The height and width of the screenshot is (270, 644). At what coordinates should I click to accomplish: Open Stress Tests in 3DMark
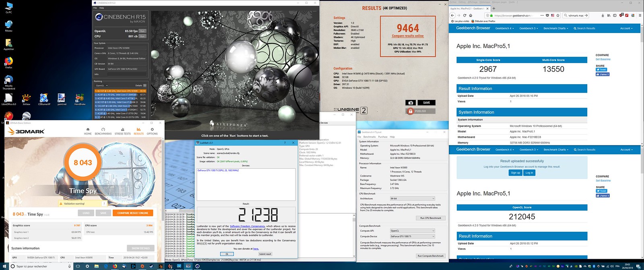pyautogui.click(x=122, y=131)
